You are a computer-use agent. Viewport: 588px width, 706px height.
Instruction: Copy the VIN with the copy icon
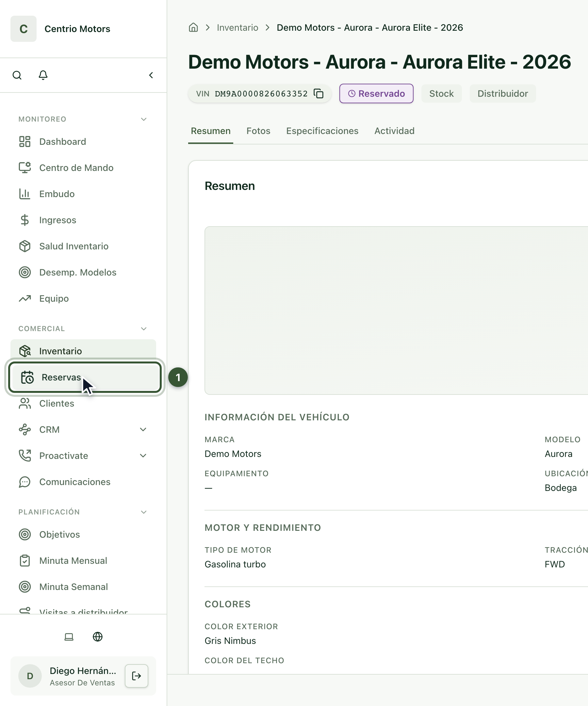(x=318, y=93)
